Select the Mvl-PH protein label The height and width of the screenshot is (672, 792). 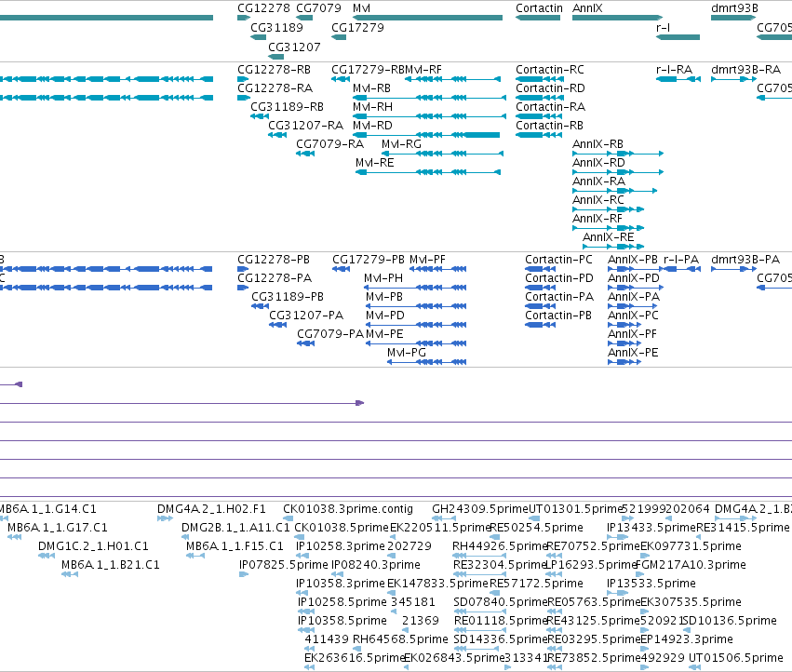383,278
